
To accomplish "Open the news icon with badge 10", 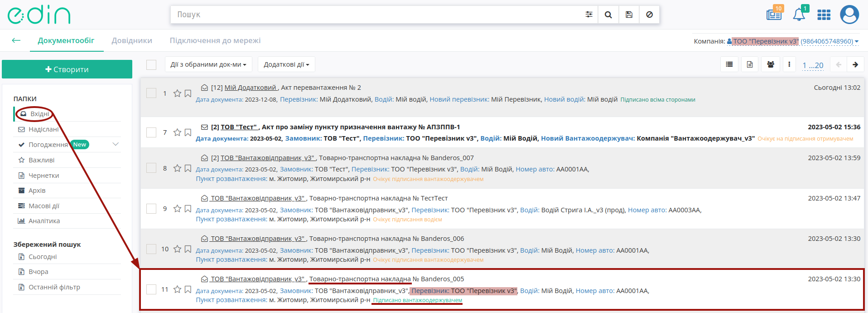I will pos(774,14).
